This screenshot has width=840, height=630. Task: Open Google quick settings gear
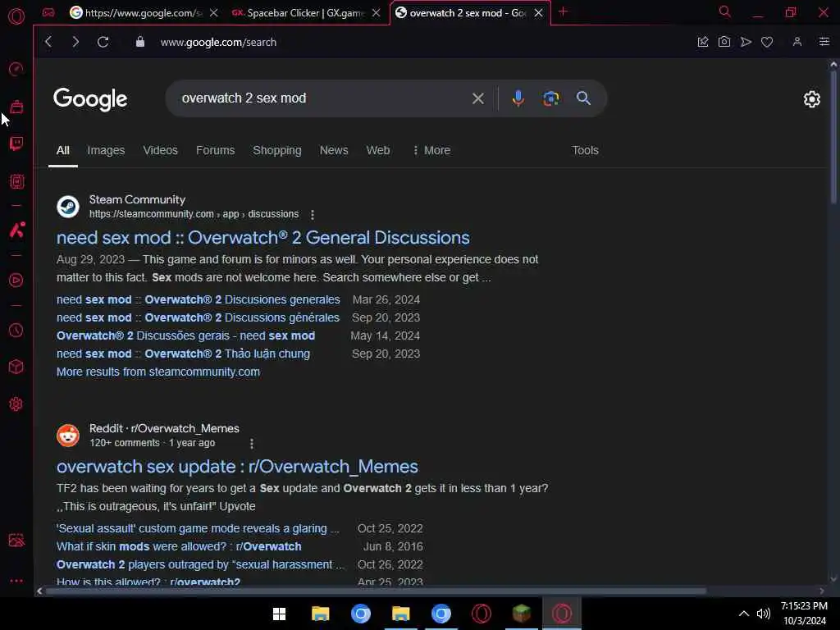pos(811,99)
